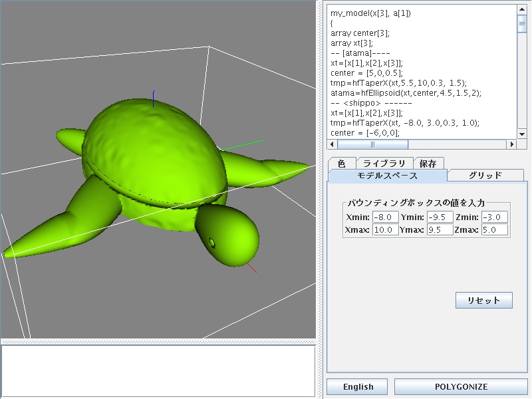Click the Zmax input field
532x399 pixels.
(x=494, y=230)
